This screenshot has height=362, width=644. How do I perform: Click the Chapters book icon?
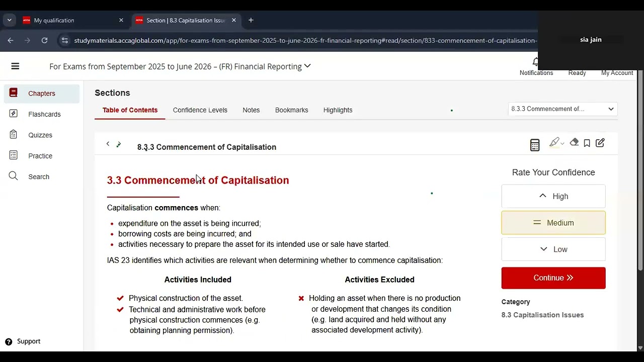pyautogui.click(x=13, y=93)
